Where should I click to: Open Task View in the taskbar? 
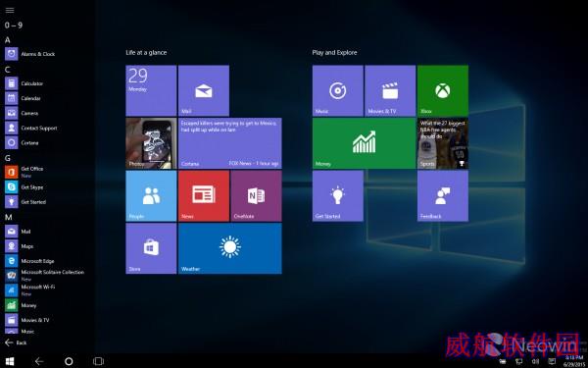point(98,361)
